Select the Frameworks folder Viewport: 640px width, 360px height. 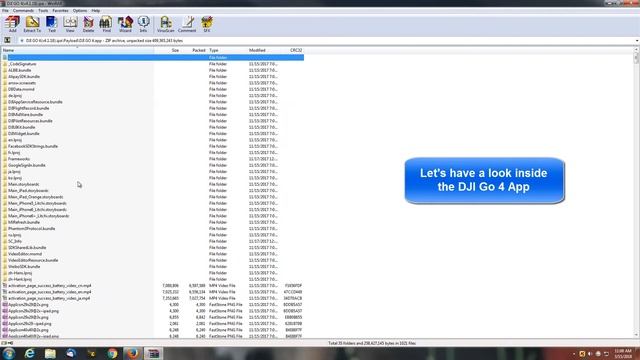click(x=19, y=159)
